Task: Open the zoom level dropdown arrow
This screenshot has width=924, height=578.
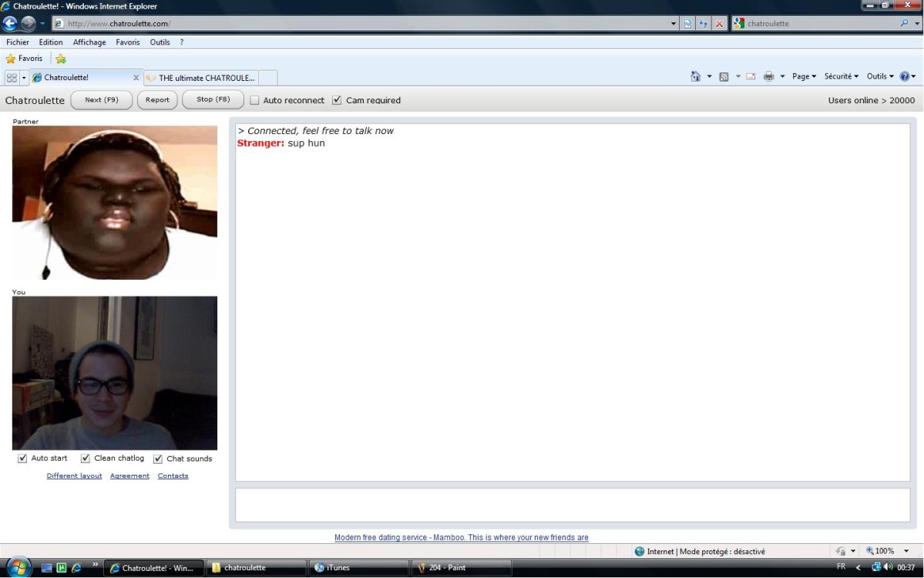Action: coord(906,552)
